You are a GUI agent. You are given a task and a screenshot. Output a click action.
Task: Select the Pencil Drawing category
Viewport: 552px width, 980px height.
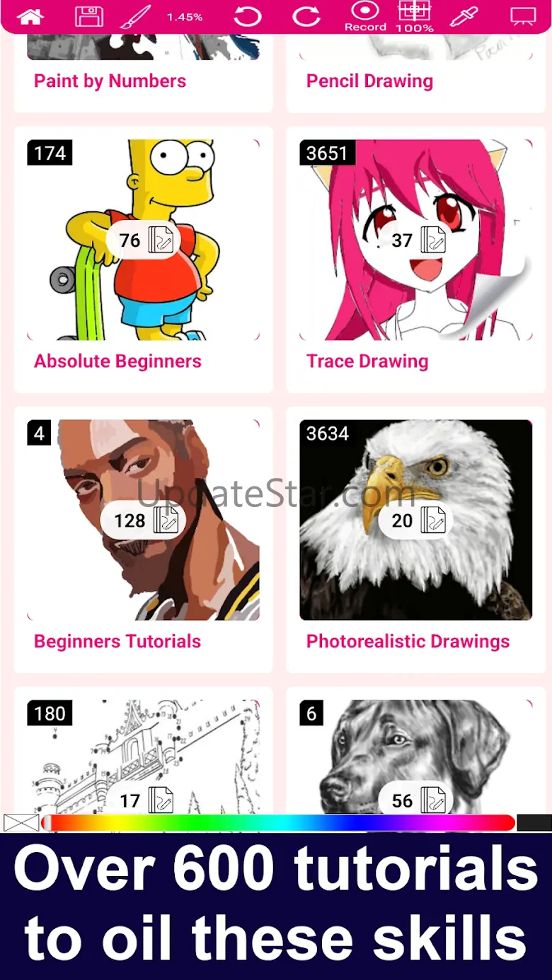click(x=369, y=81)
